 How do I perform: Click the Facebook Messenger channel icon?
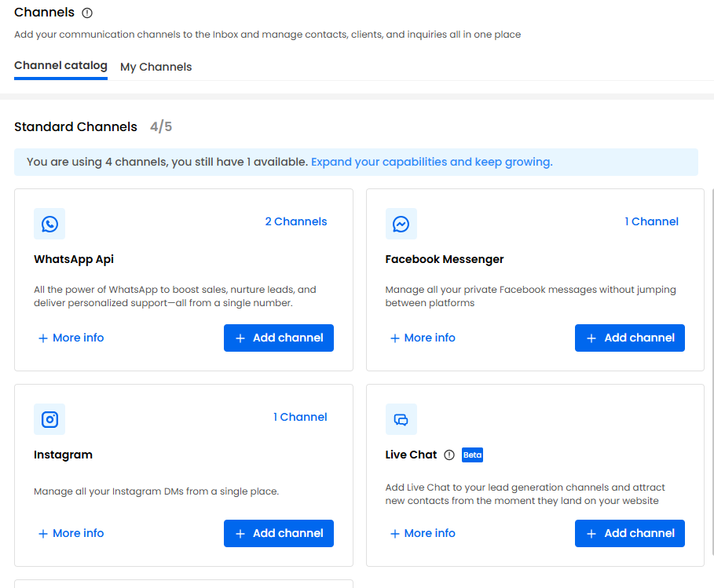[401, 224]
